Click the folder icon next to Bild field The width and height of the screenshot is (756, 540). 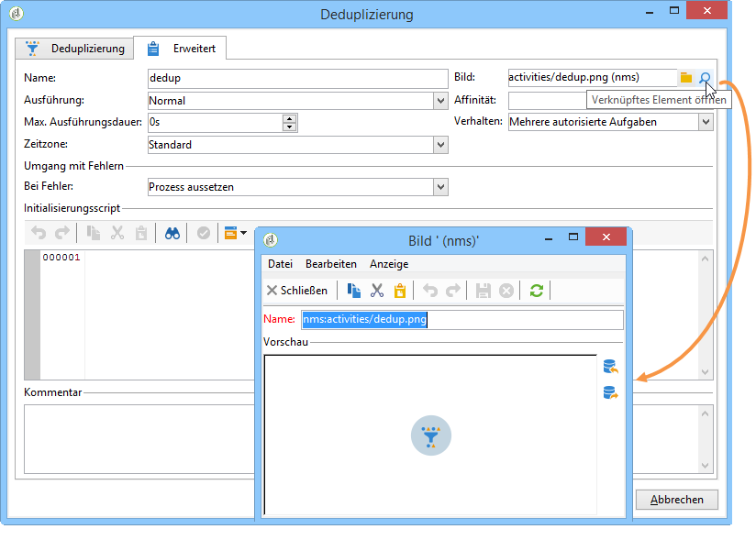click(x=686, y=78)
